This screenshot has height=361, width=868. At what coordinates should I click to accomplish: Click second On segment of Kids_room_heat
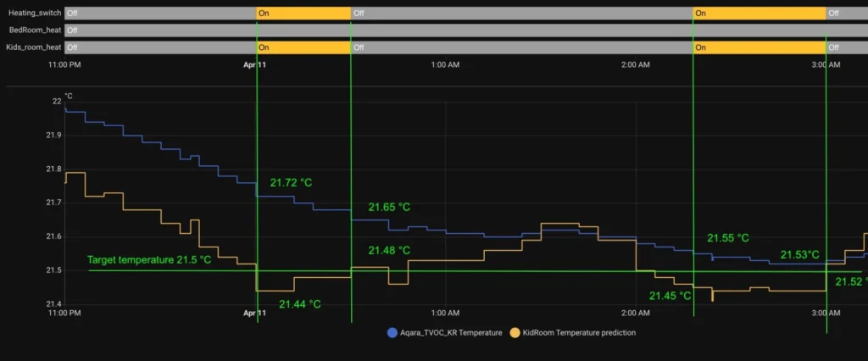(759, 47)
